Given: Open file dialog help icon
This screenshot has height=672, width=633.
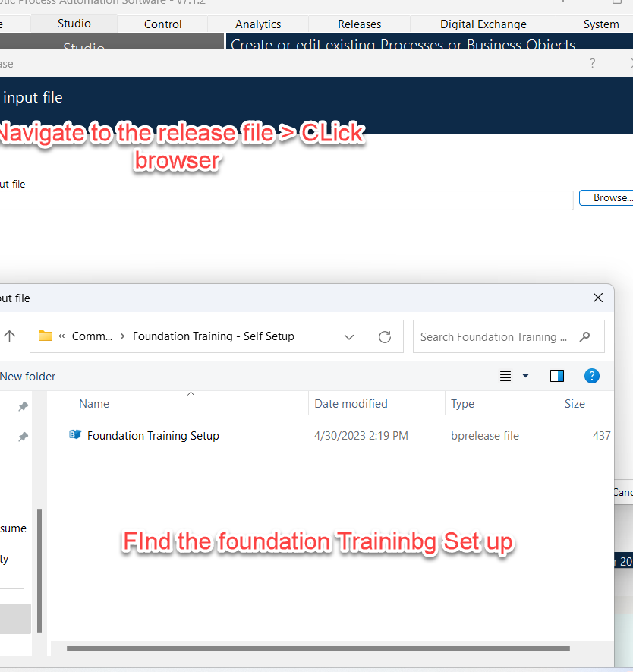Looking at the screenshot, I should (x=592, y=376).
